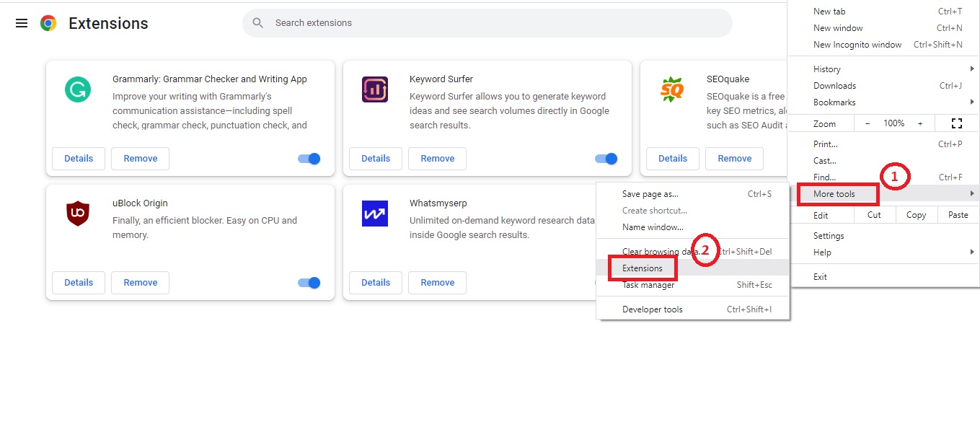Open the More tools submenu

[886, 194]
